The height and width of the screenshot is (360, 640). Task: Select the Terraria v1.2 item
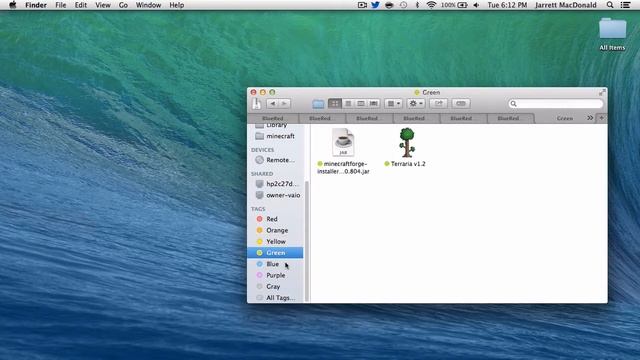tap(407, 147)
